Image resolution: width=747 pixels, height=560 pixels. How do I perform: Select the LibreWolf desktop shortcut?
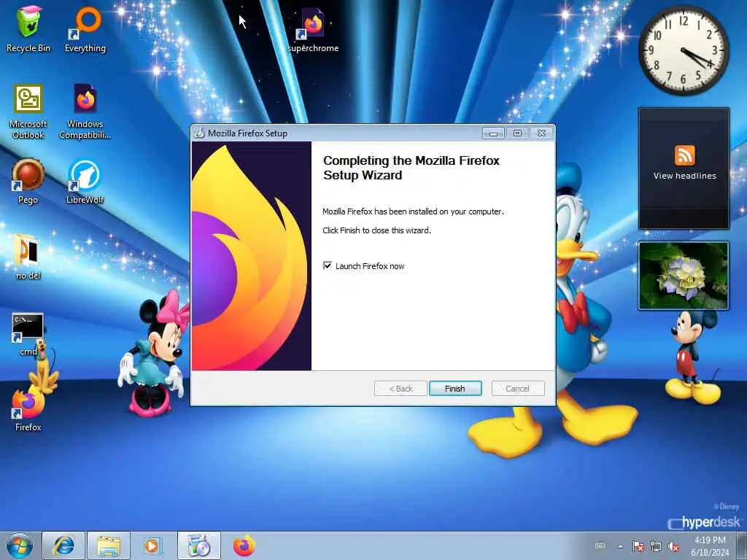[85, 181]
